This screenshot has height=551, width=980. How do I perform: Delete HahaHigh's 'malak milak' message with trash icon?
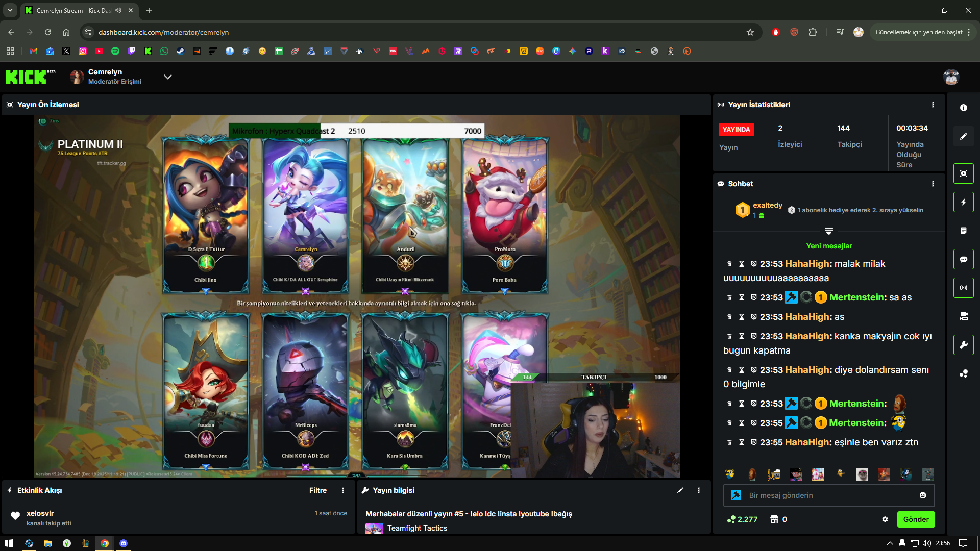coord(729,264)
